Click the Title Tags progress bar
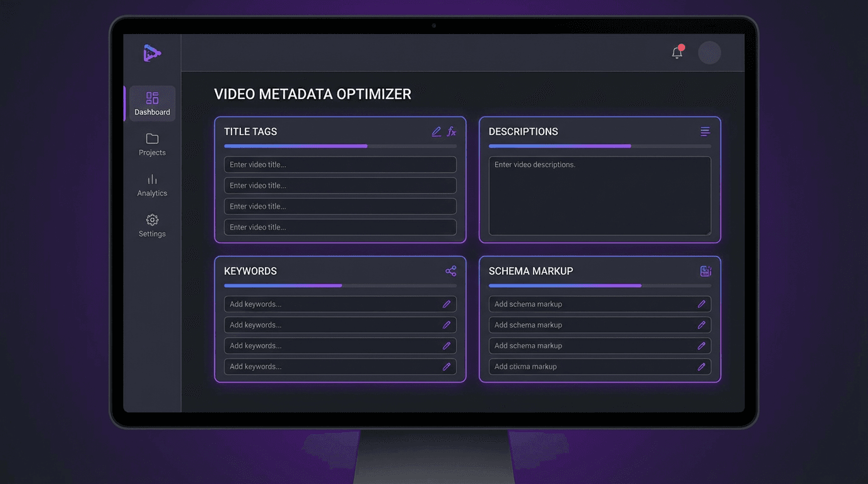 pyautogui.click(x=340, y=146)
